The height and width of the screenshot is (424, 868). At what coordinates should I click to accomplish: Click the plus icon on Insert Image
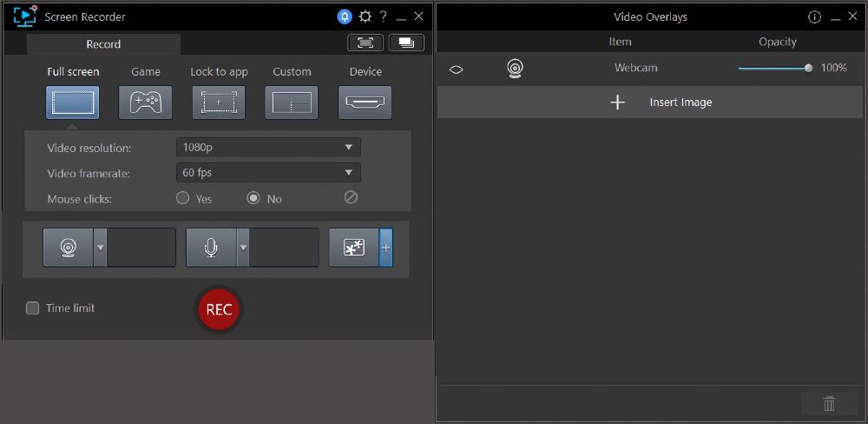617,102
